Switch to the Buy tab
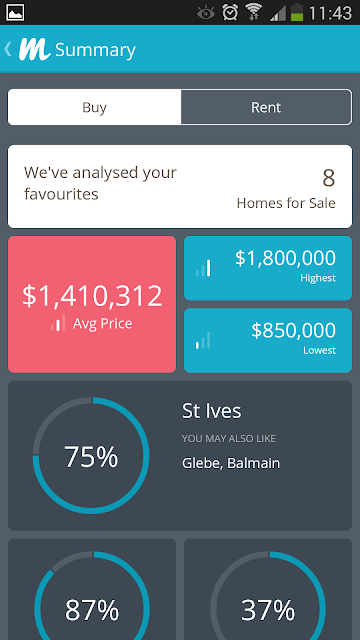This screenshot has width=360, height=640. [x=94, y=107]
